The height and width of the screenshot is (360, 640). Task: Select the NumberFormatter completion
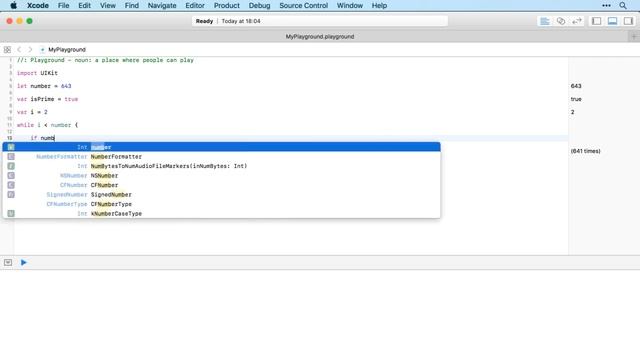point(222,157)
